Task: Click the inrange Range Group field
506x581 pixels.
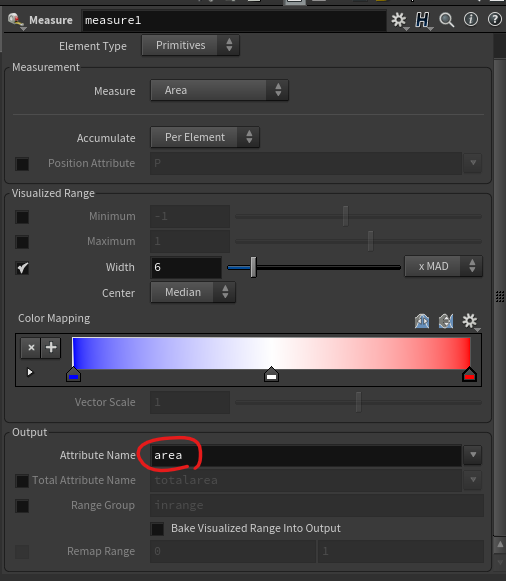Action: coord(317,506)
